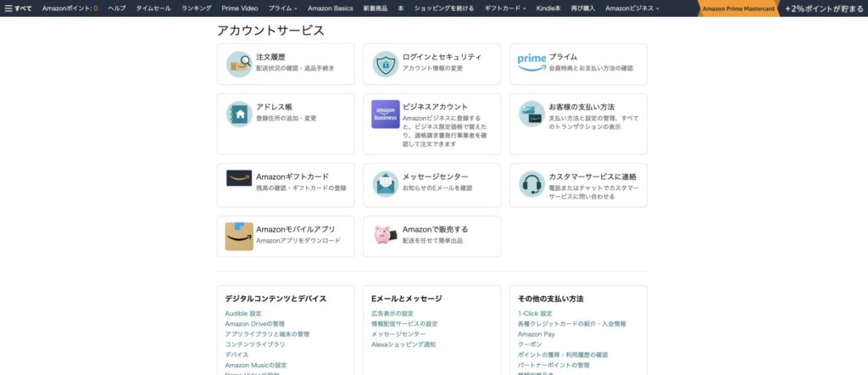Click the デバイス link

(236, 355)
